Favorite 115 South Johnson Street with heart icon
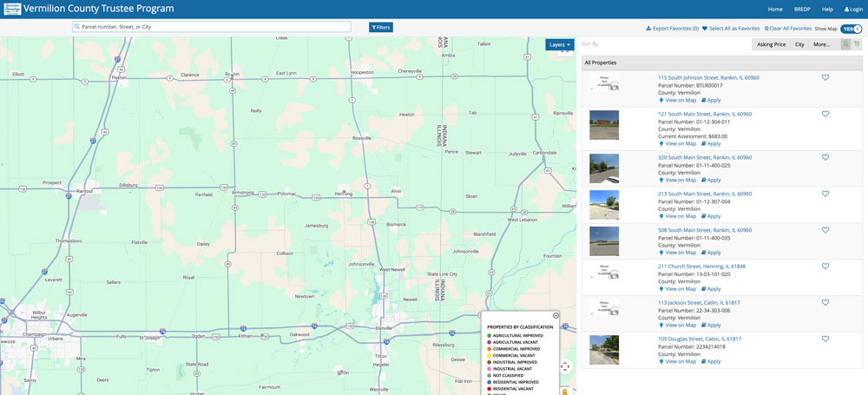The height and width of the screenshot is (395, 868). tap(825, 77)
